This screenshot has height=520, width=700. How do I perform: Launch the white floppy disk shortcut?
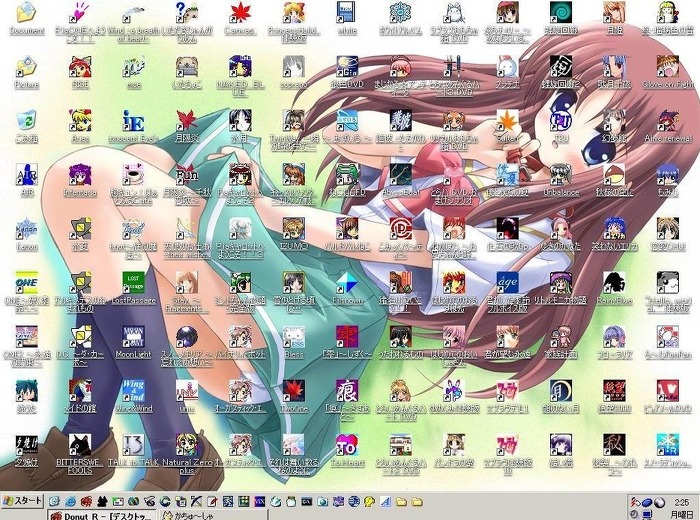pos(347,13)
